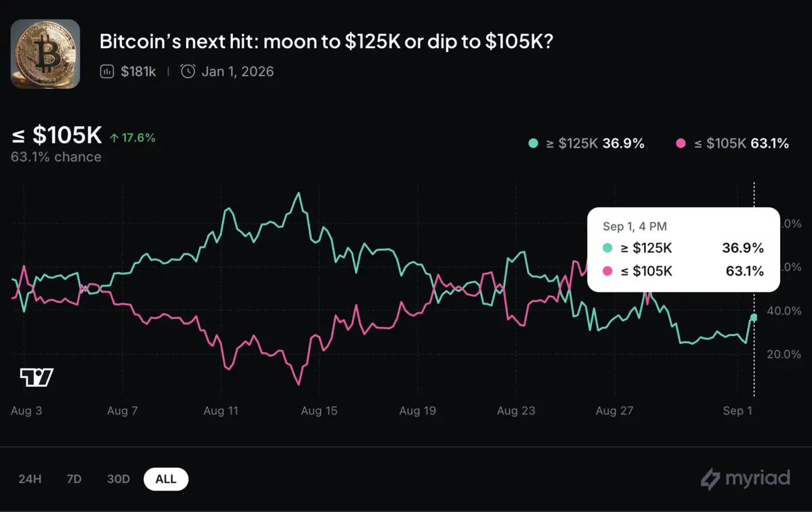Click the clock icon beside Jan 1, 2026
812x512 pixels.
(x=188, y=72)
